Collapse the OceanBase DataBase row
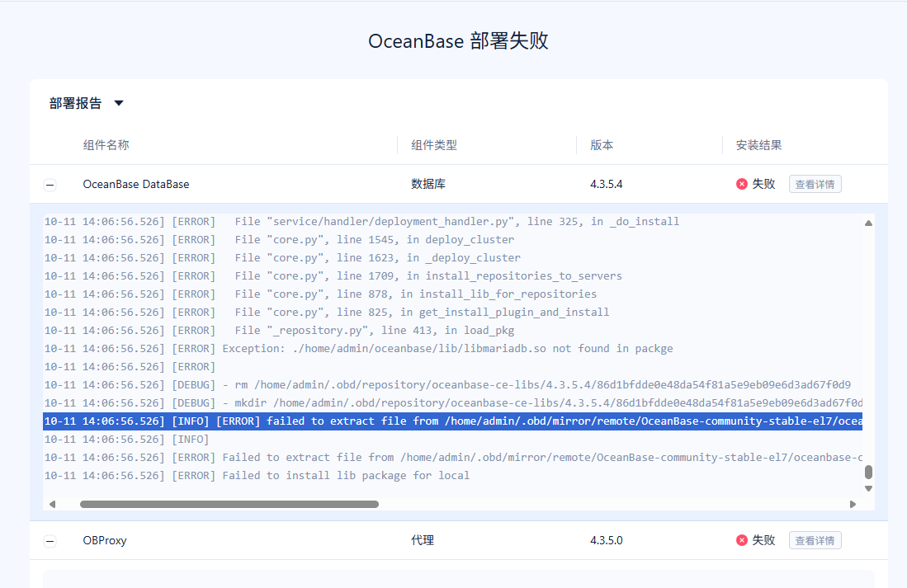This screenshot has height=588, width=907. coord(50,185)
